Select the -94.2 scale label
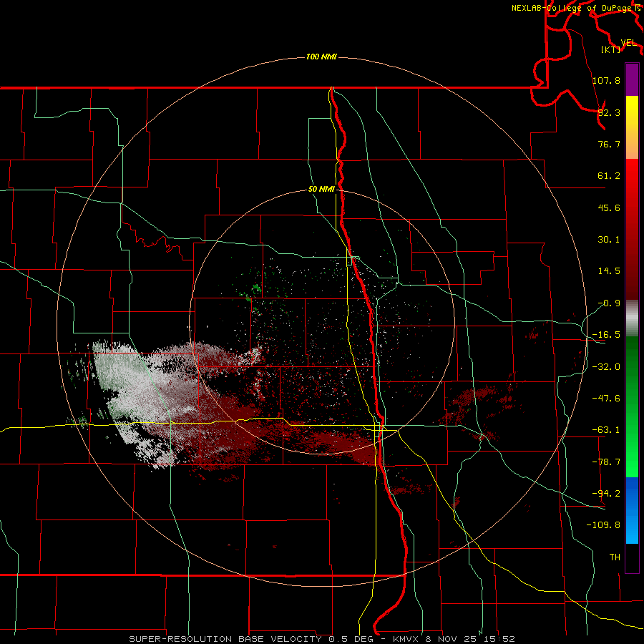The width and height of the screenshot is (644, 644). point(606,494)
